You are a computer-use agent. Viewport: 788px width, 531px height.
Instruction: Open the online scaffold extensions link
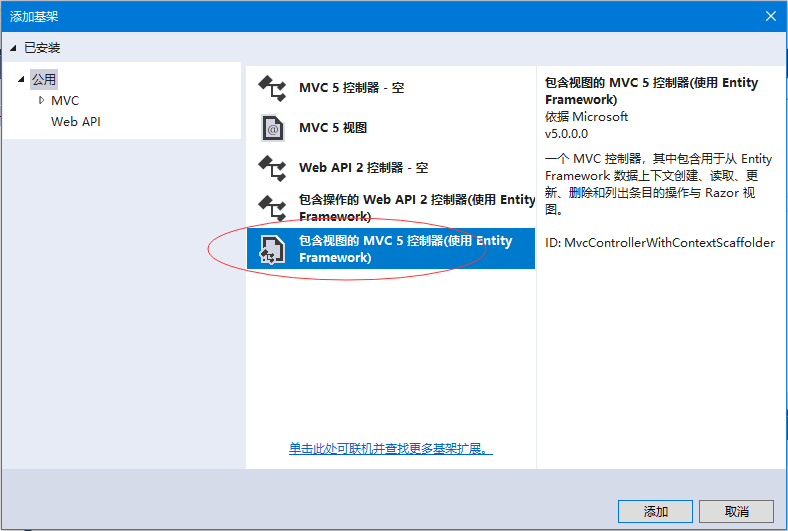coord(391,449)
